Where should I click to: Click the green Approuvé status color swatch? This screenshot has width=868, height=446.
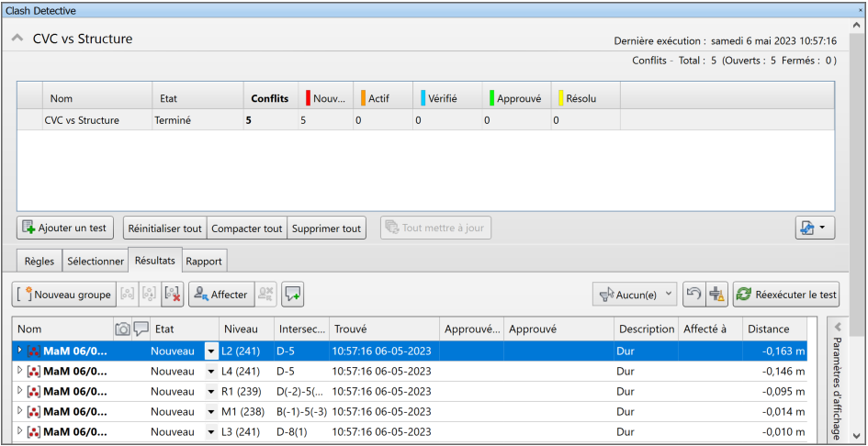click(491, 98)
